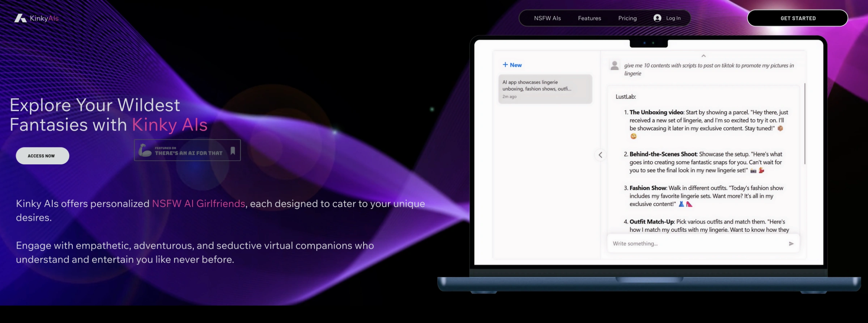Follow the NSFW AI Girlfriends link
Viewport: 868px width, 323px height.
point(199,204)
